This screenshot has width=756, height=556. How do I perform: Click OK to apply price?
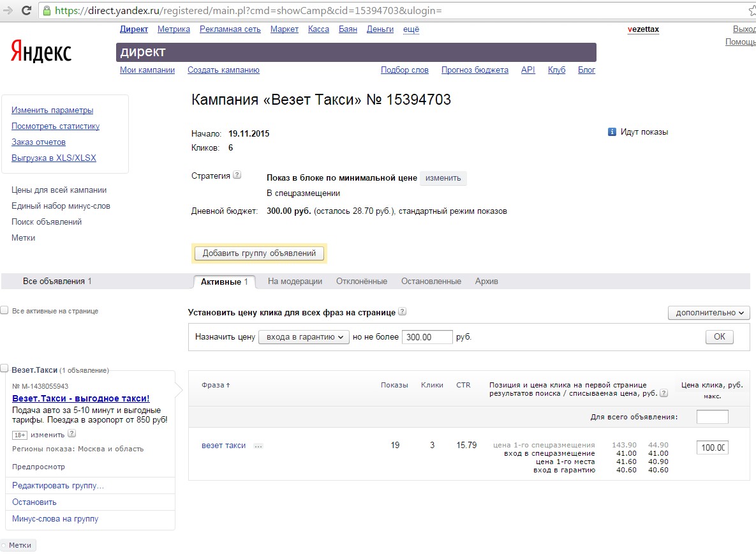click(x=720, y=336)
